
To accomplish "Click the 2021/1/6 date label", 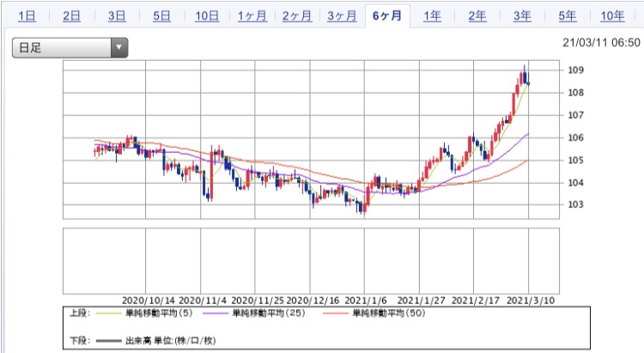I will pyautogui.click(x=366, y=301).
